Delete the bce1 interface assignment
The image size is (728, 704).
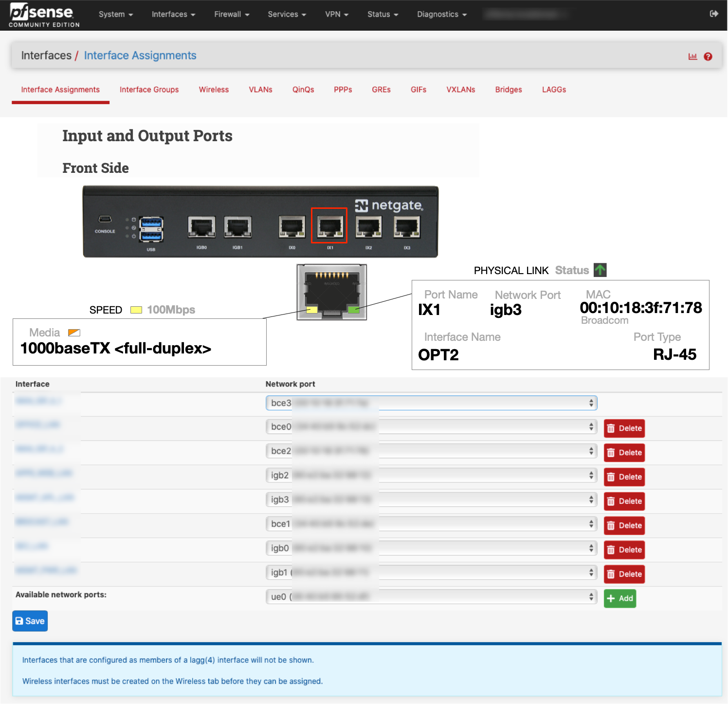(624, 526)
